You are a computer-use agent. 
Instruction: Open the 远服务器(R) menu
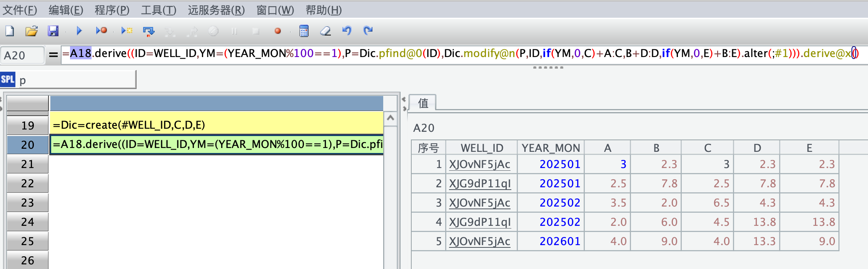[x=216, y=10]
